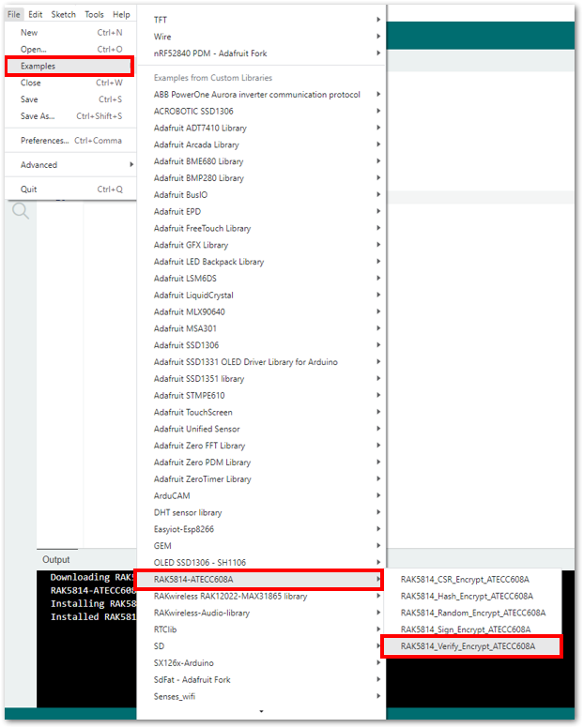Open the Edit menu
The height and width of the screenshot is (728, 583).
click(36, 14)
